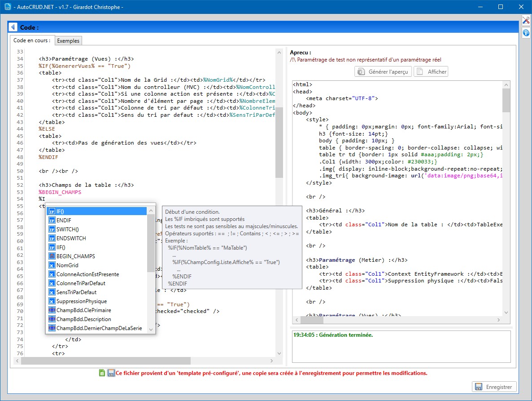Click the Génération terminée log message

click(x=333, y=335)
